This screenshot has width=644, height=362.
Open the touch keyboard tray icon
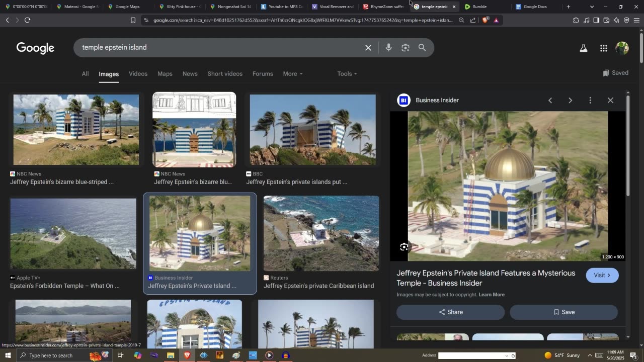(x=599, y=355)
